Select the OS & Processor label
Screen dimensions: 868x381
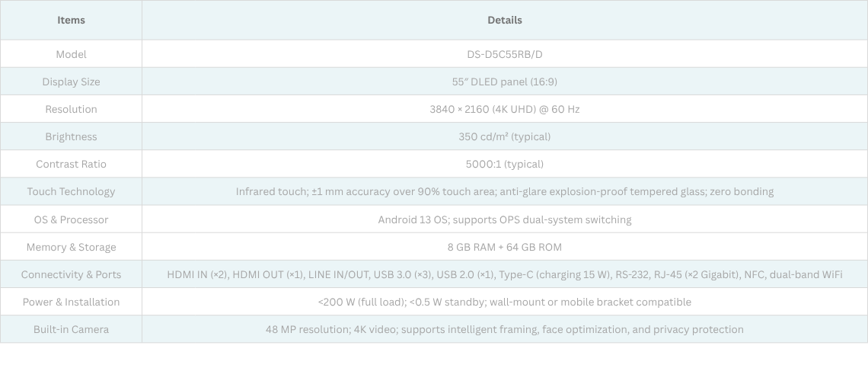(71, 219)
